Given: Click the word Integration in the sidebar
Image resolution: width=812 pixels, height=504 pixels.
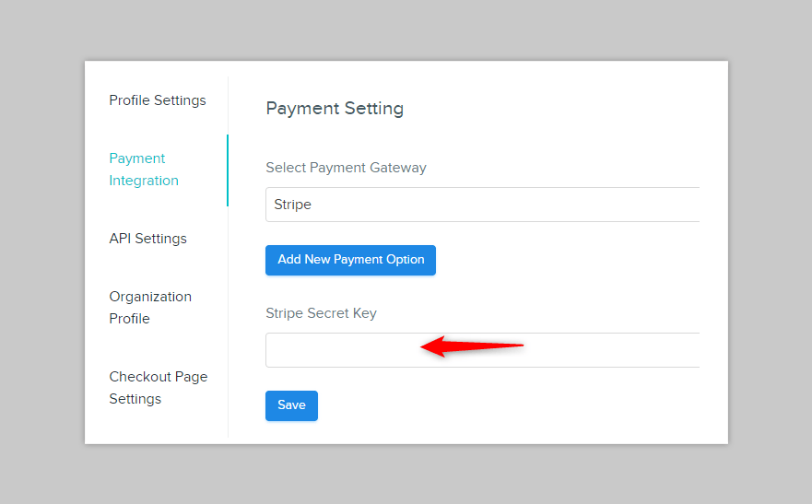Looking at the screenshot, I should pyautogui.click(x=144, y=181).
